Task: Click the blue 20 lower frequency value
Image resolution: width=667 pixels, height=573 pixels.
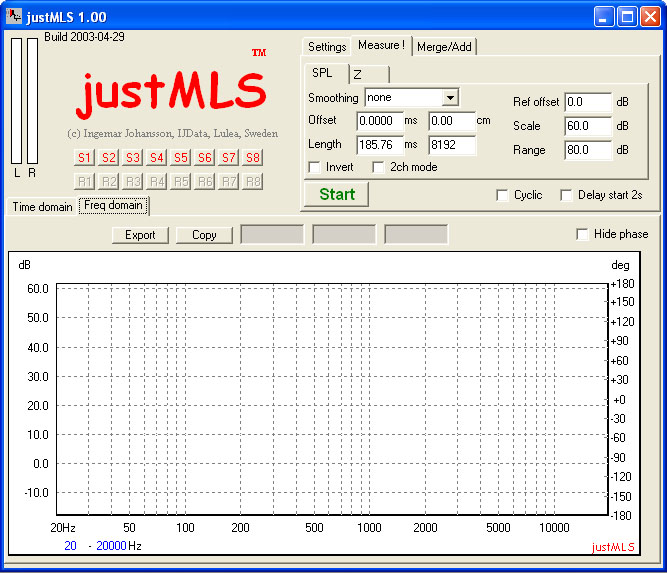Action: (x=70, y=546)
